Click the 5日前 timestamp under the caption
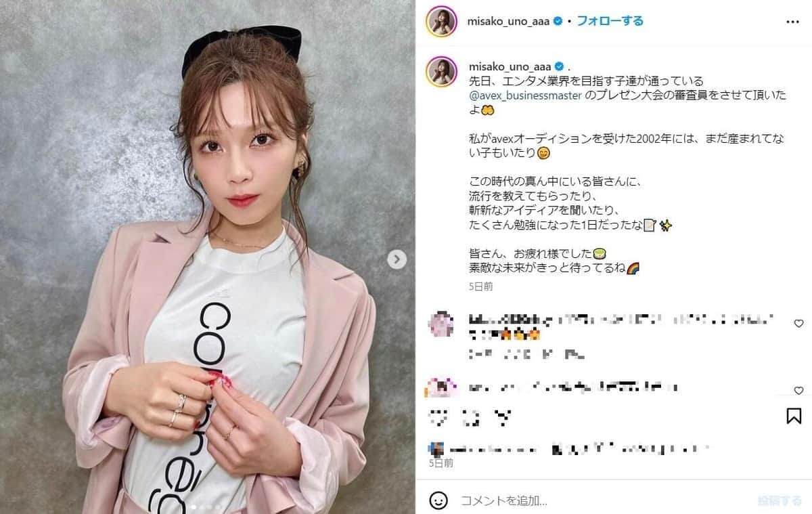 pos(480,286)
